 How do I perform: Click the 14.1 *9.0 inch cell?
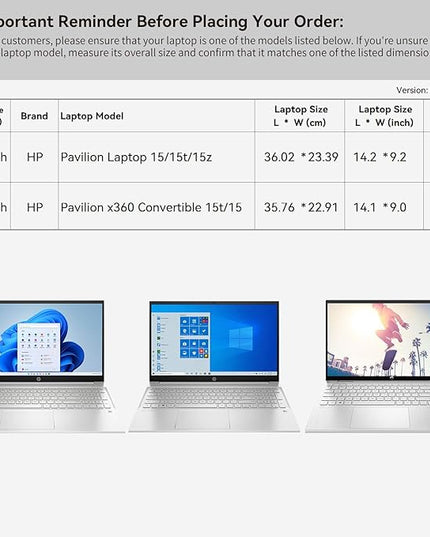(x=380, y=207)
